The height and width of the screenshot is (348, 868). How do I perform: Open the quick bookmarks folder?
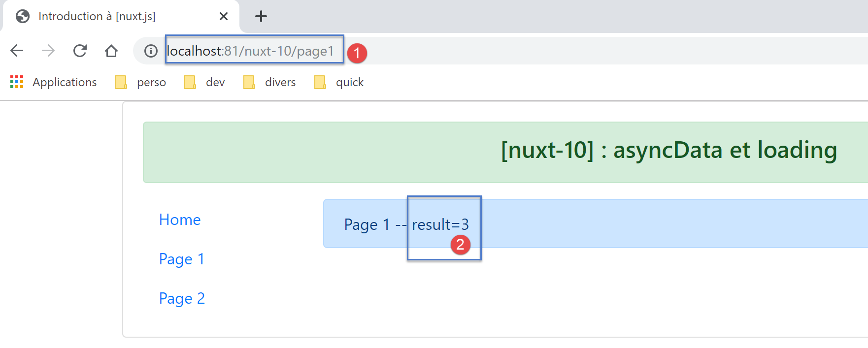pyautogui.click(x=339, y=82)
